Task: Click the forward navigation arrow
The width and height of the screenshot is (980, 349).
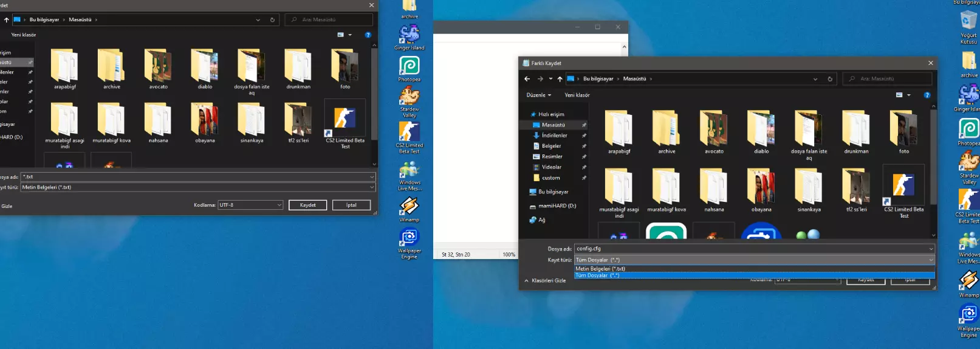Action: pyautogui.click(x=540, y=79)
